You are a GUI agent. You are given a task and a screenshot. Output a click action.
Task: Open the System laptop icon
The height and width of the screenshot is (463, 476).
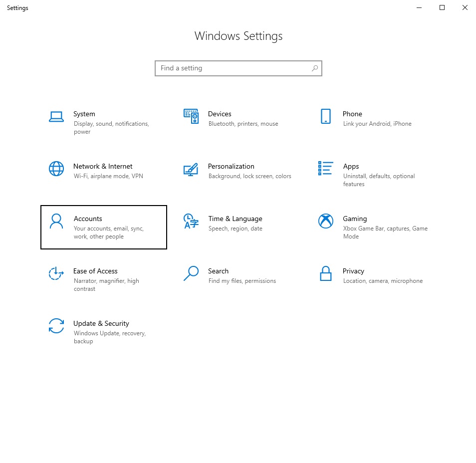pyautogui.click(x=56, y=117)
